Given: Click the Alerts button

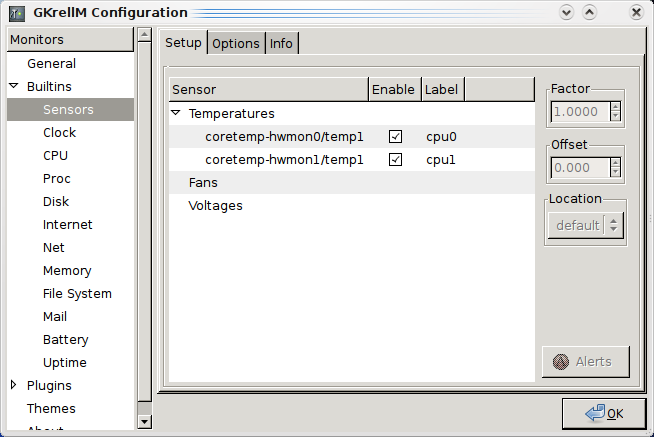Looking at the screenshot, I should [588, 362].
